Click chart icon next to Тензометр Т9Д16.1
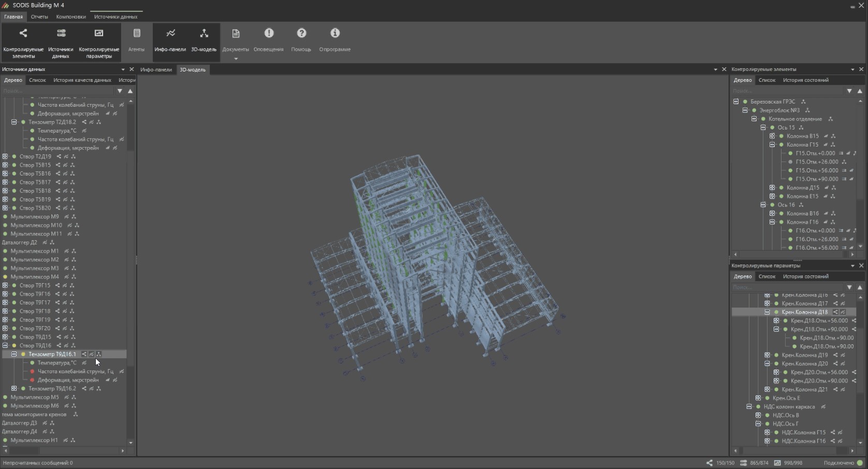This screenshot has width=868, height=469. point(91,354)
